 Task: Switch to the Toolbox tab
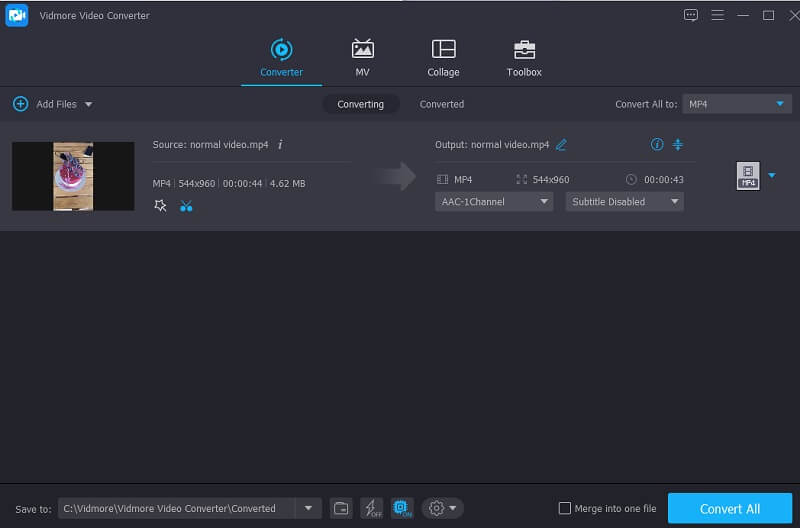(x=523, y=58)
